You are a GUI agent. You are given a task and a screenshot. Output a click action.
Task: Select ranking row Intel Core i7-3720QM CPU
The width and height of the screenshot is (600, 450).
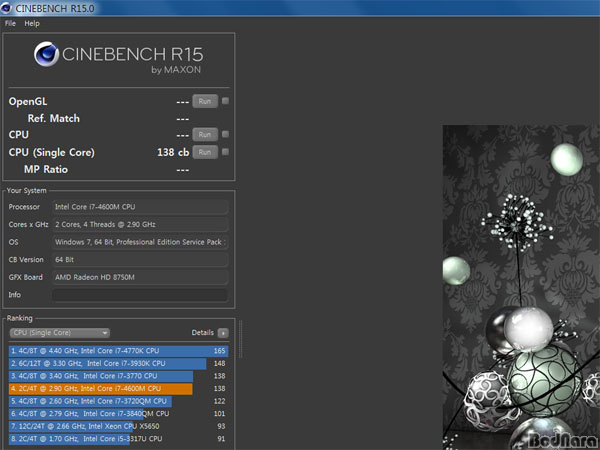(118, 401)
